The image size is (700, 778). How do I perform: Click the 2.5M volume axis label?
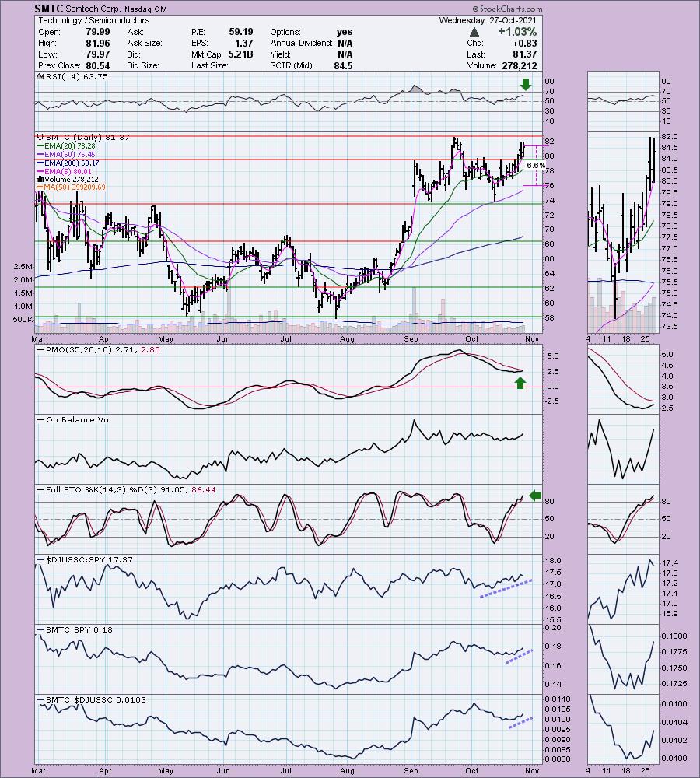pyautogui.click(x=23, y=266)
